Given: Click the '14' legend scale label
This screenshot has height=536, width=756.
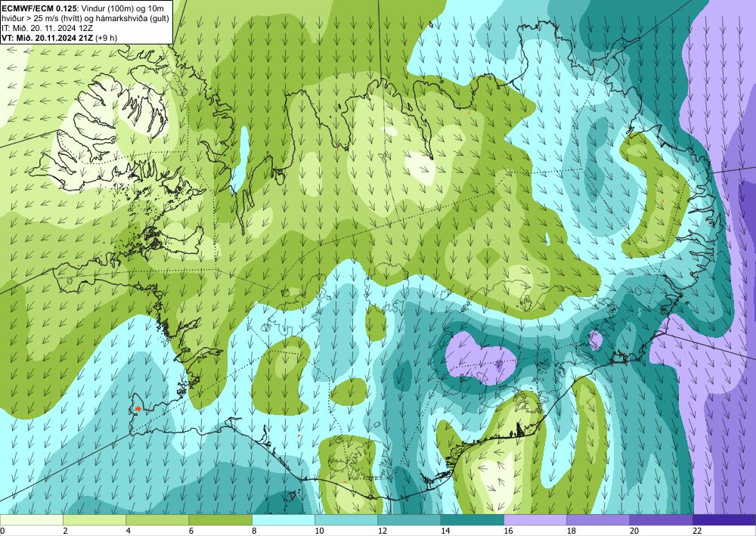Looking at the screenshot, I should [x=445, y=531].
